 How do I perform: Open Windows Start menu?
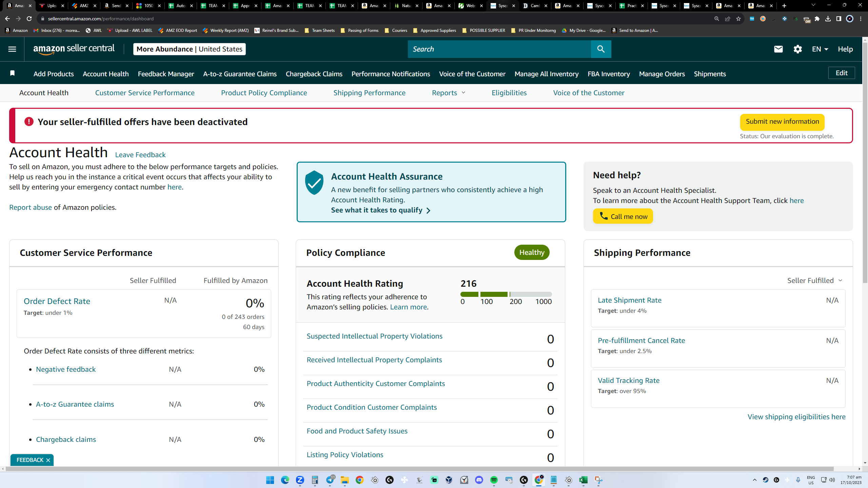click(270, 480)
